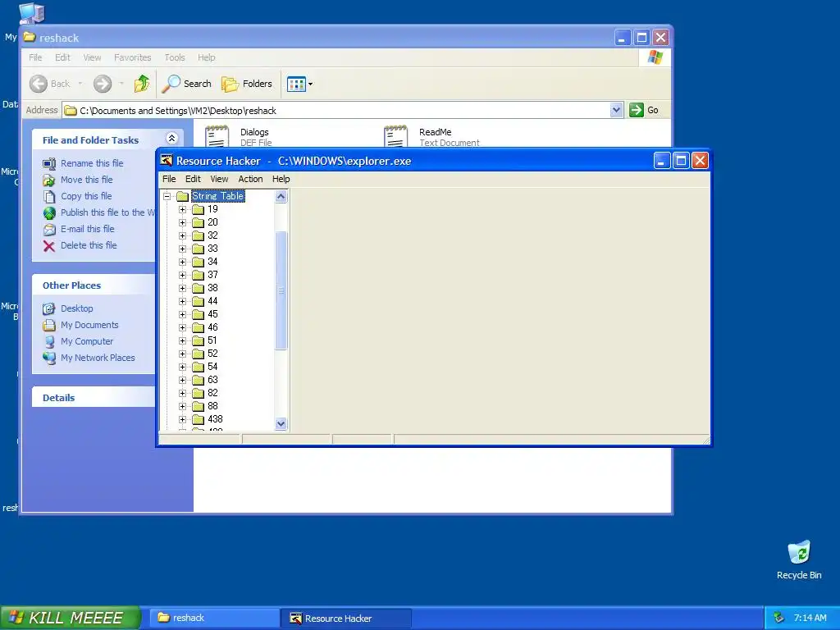Expand folder 44 in the tree
Viewport: 840px width, 630px height.
pyautogui.click(x=183, y=301)
